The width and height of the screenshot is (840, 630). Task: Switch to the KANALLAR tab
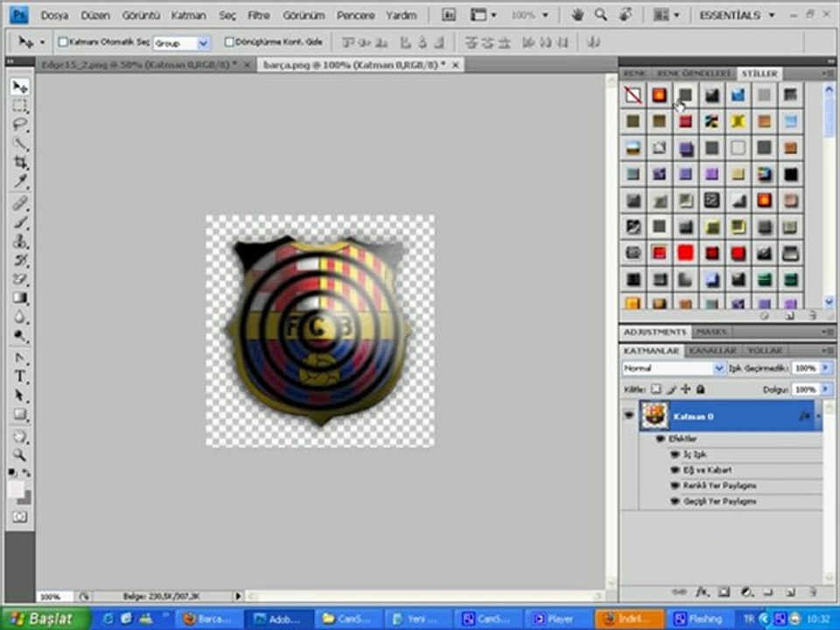click(x=712, y=350)
